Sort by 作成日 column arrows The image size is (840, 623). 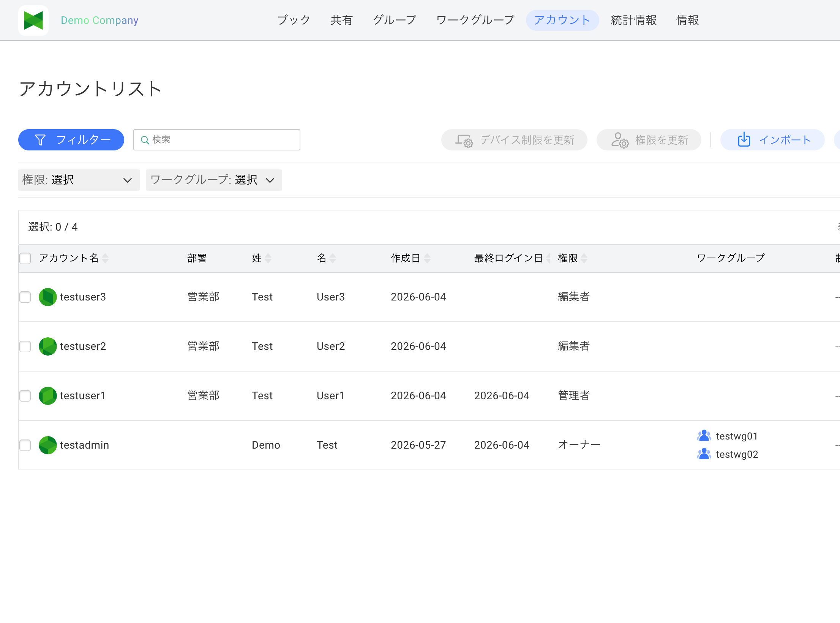[x=427, y=258]
